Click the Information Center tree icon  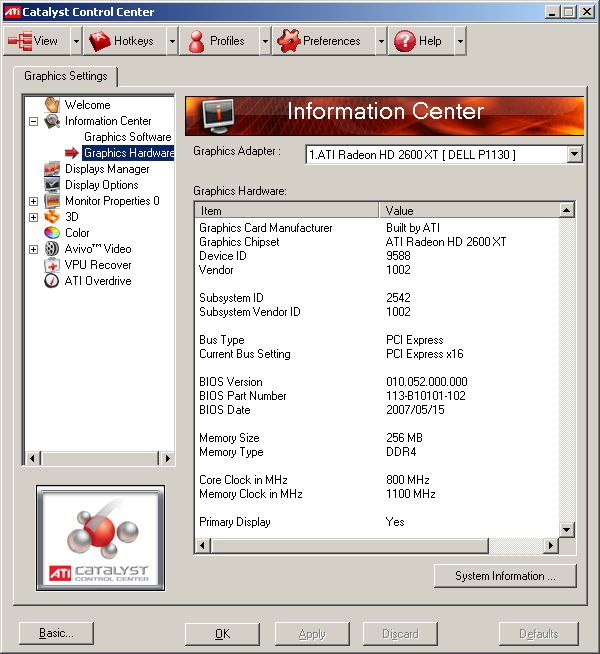point(52,121)
